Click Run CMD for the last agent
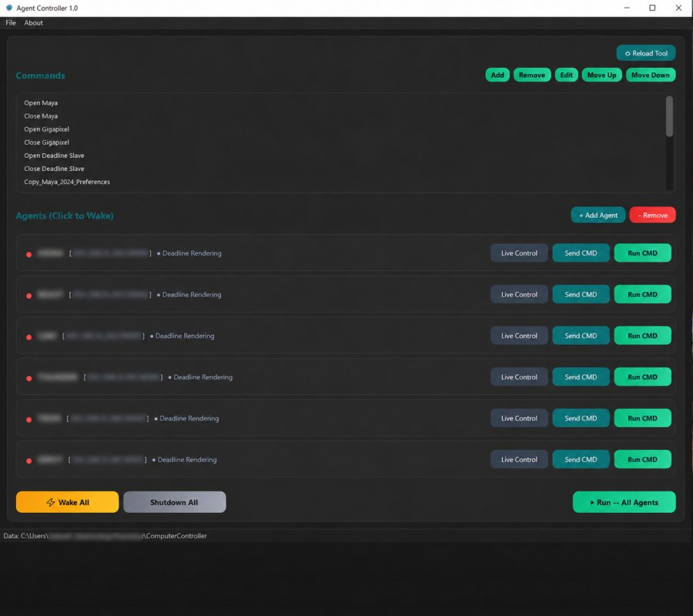 [643, 460]
